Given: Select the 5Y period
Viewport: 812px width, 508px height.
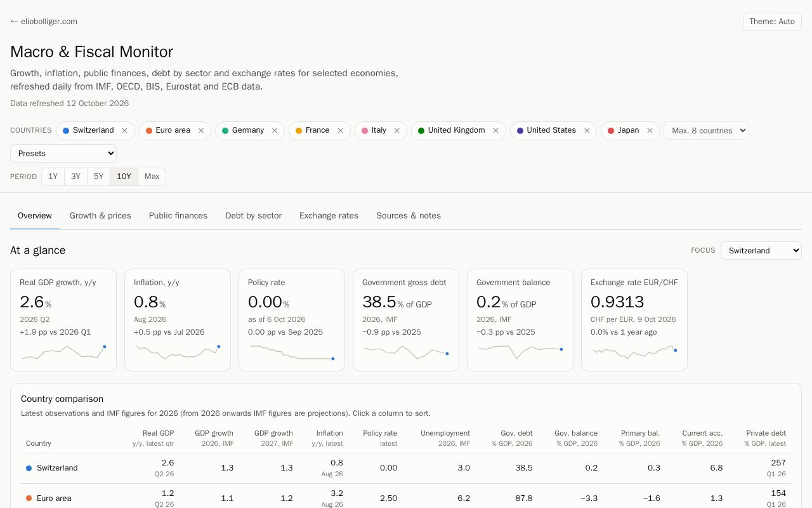Looking at the screenshot, I should tap(99, 177).
